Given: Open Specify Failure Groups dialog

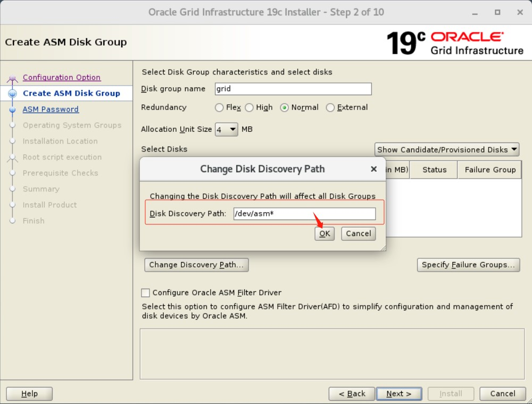Looking at the screenshot, I should point(468,265).
